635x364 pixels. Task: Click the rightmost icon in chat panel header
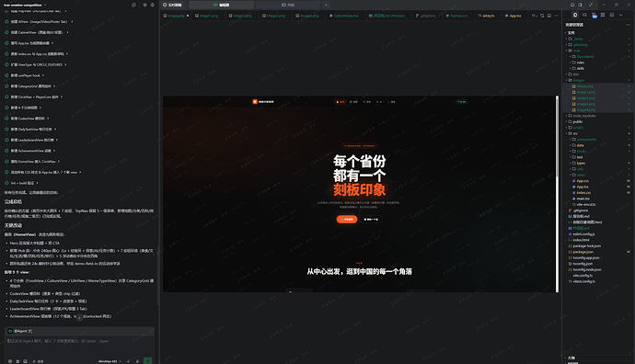click(152, 5)
